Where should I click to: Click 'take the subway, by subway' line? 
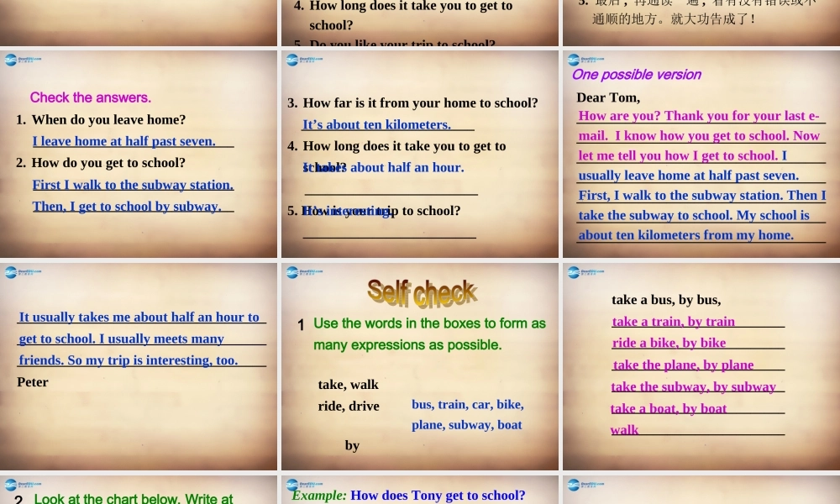coord(693,386)
